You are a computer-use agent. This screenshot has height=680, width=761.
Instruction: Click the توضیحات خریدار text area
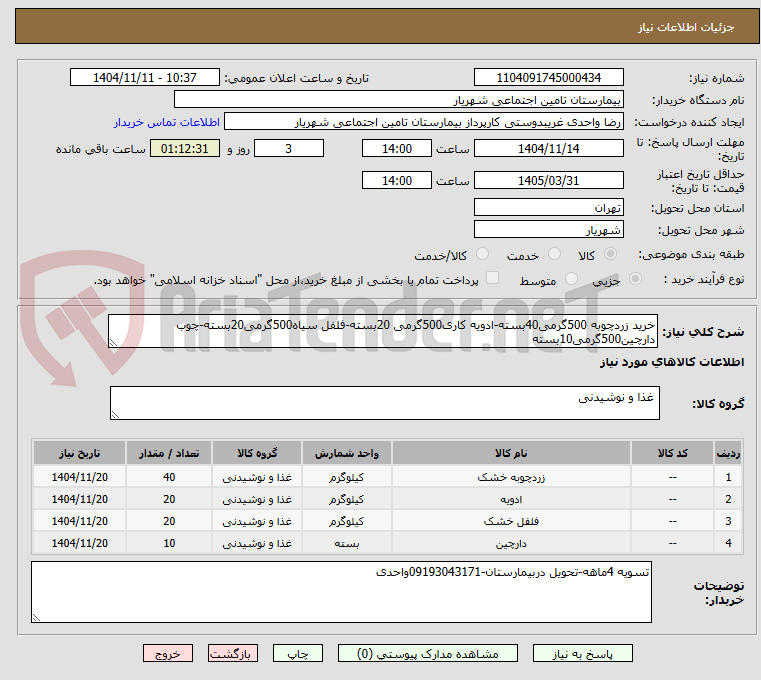[341, 592]
